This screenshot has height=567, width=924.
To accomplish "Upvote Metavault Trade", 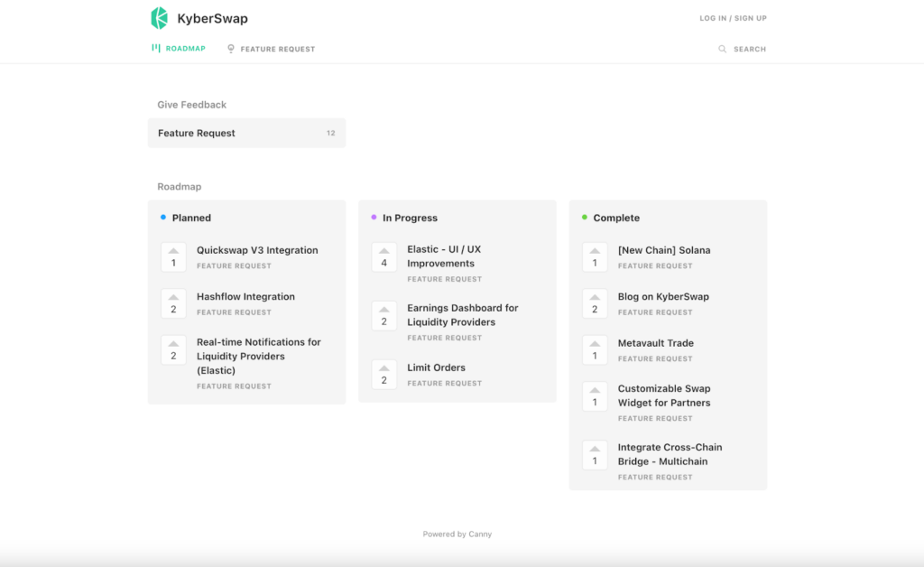I will coord(595,350).
